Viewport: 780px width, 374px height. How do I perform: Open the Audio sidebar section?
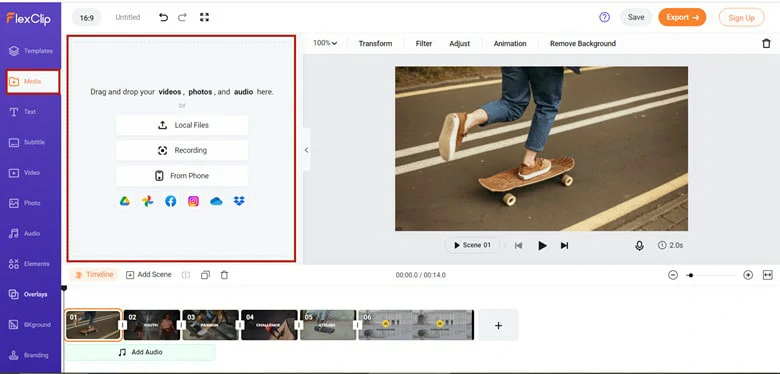(25, 233)
